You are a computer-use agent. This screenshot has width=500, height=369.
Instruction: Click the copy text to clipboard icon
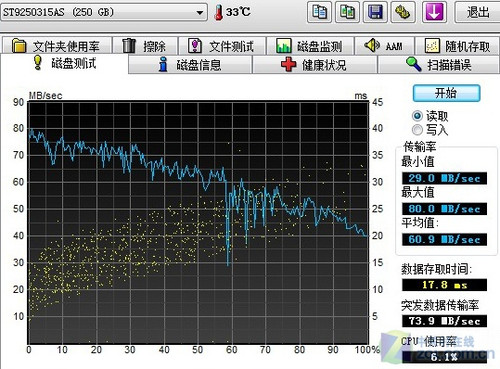(319, 12)
